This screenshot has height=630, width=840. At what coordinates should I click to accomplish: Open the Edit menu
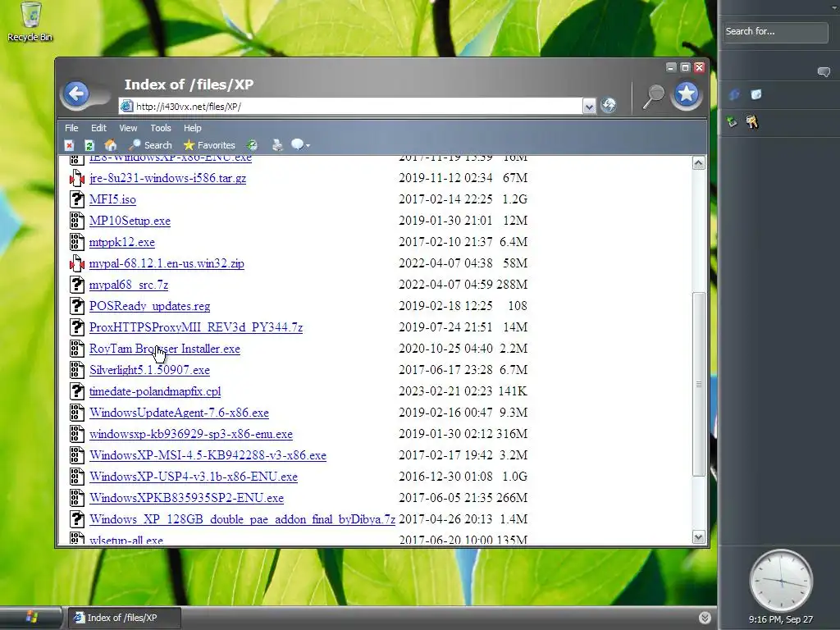pyautogui.click(x=98, y=128)
